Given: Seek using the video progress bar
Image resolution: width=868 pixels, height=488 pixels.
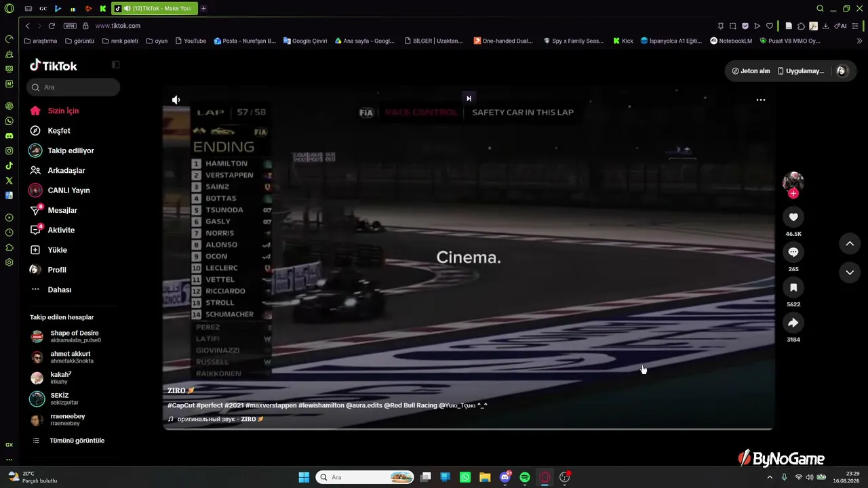Looking at the screenshot, I should click(468, 429).
